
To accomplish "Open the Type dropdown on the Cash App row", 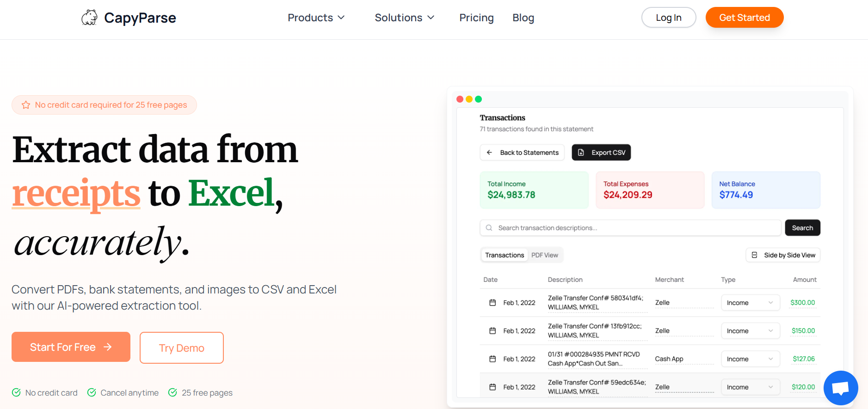I will pos(750,359).
